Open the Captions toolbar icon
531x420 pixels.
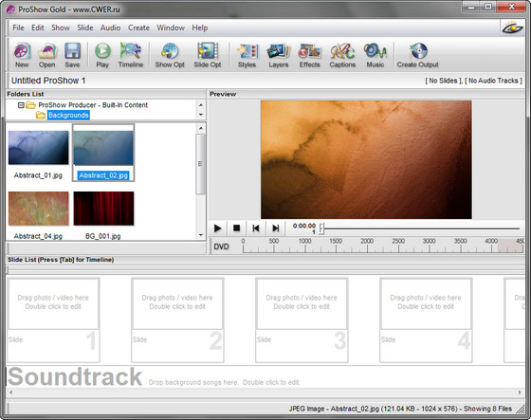342,55
